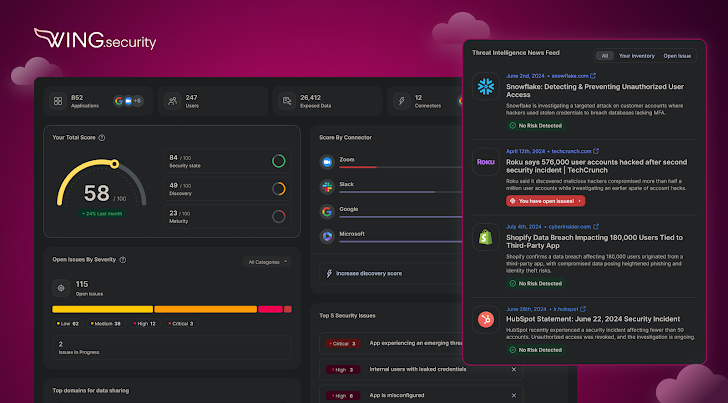The width and height of the screenshot is (728, 403).
Task: Click the Slack score progress bar
Action: [400, 192]
